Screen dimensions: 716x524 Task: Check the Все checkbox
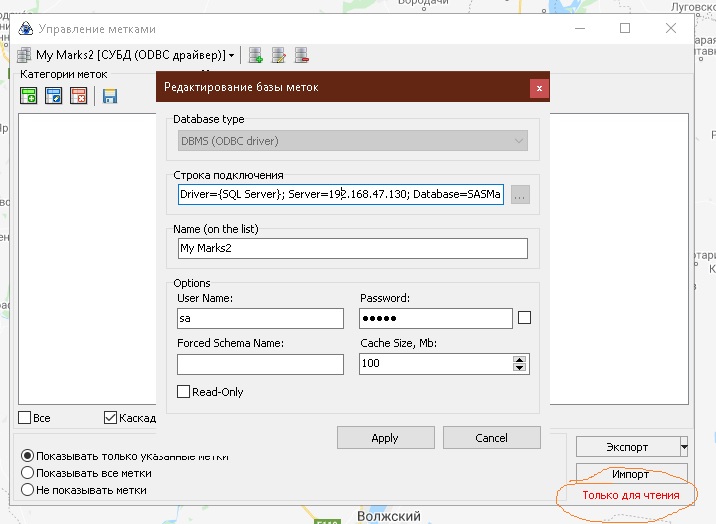pos(26,418)
